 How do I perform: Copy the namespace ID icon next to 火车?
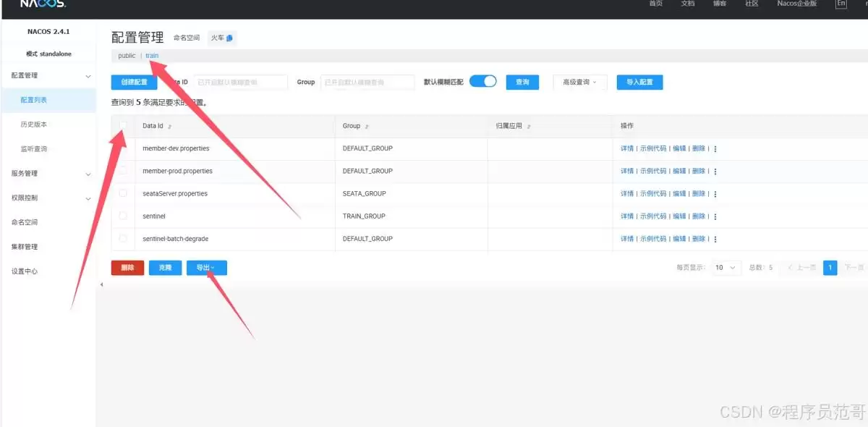tap(229, 38)
